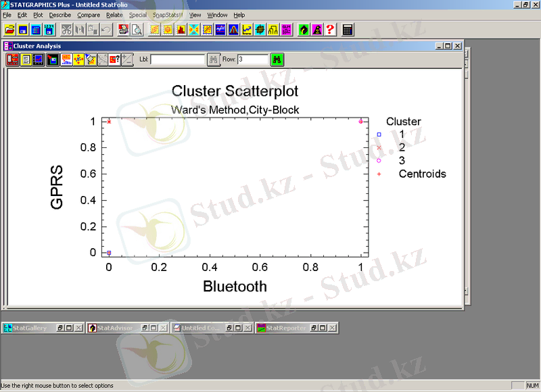Open the Relate menu
This screenshot has height=392, width=541.
(114, 15)
